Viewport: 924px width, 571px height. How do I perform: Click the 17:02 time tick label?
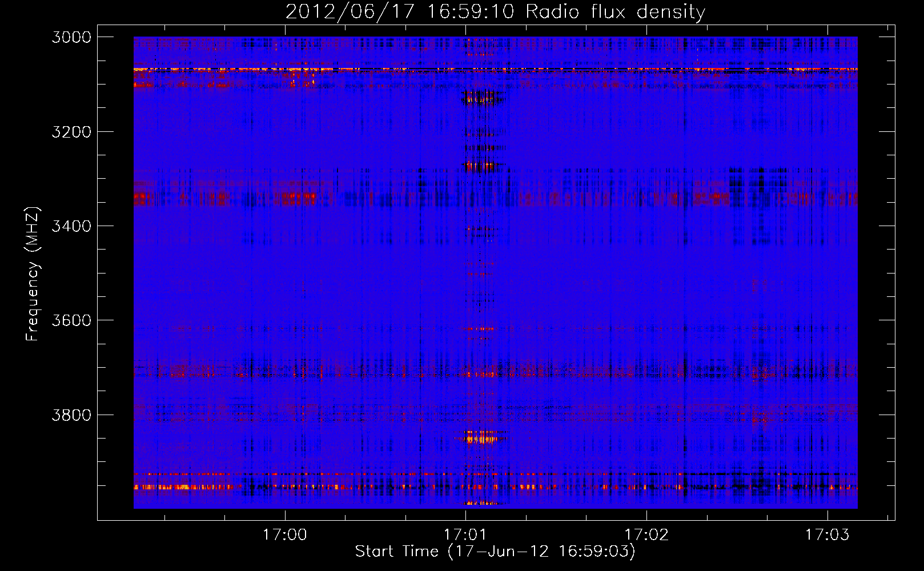646,535
